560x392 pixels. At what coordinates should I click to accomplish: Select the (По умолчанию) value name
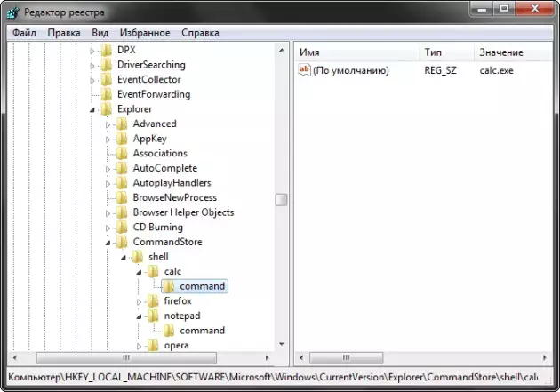click(351, 70)
